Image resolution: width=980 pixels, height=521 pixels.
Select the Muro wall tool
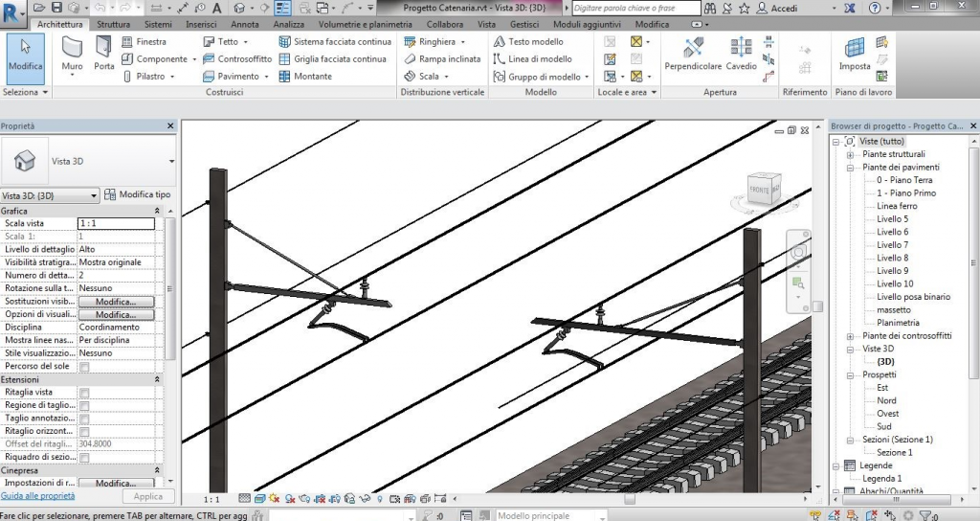[x=73, y=55]
